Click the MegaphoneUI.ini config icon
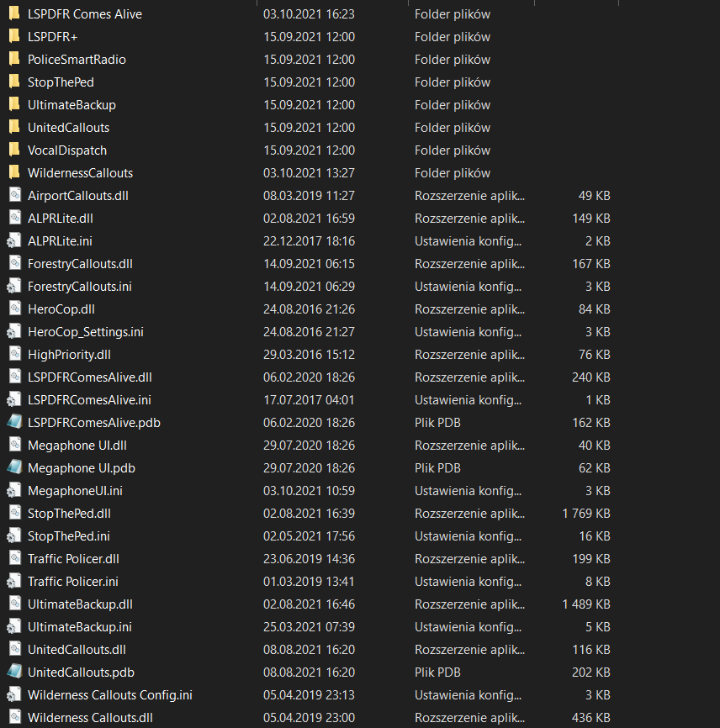The image size is (720, 728). coord(14,490)
